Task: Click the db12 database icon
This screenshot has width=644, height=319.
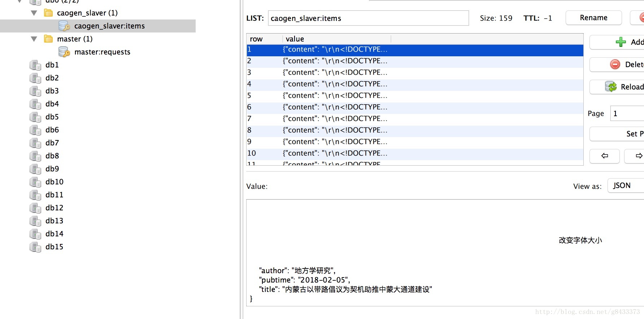Action: point(35,208)
